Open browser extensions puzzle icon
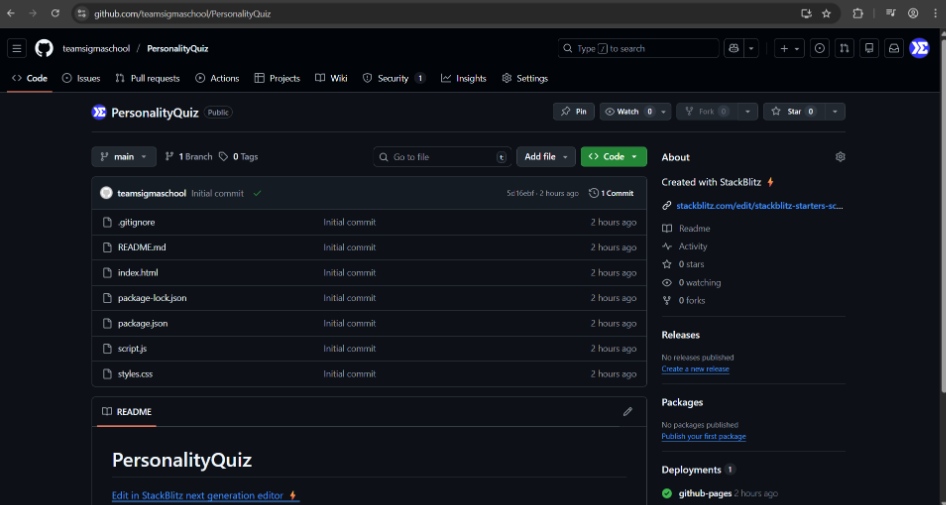This screenshot has width=946, height=505. [857, 13]
